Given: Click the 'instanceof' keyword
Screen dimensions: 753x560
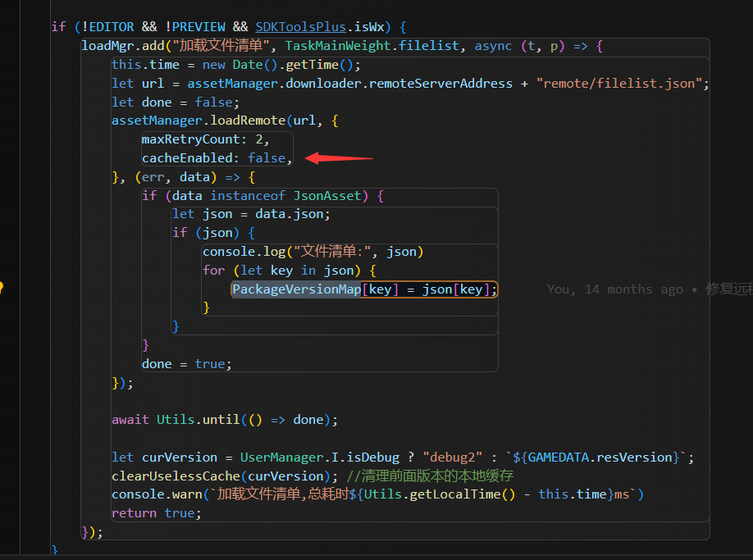Looking at the screenshot, I should (248, 196).
